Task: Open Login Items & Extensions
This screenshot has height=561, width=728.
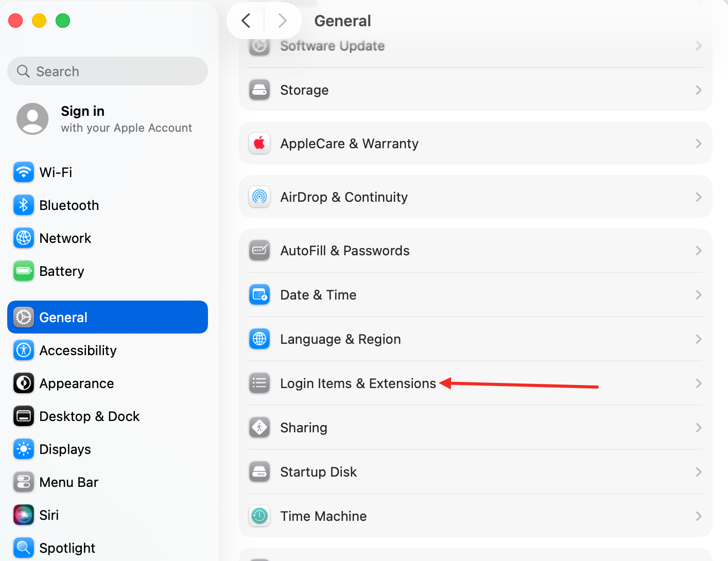Action: 476,383
